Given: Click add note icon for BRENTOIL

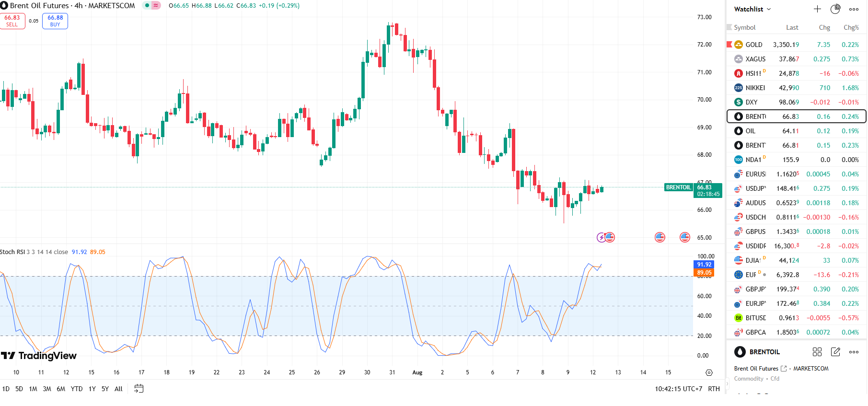Looking at the screenshot, I should [835, 352].
